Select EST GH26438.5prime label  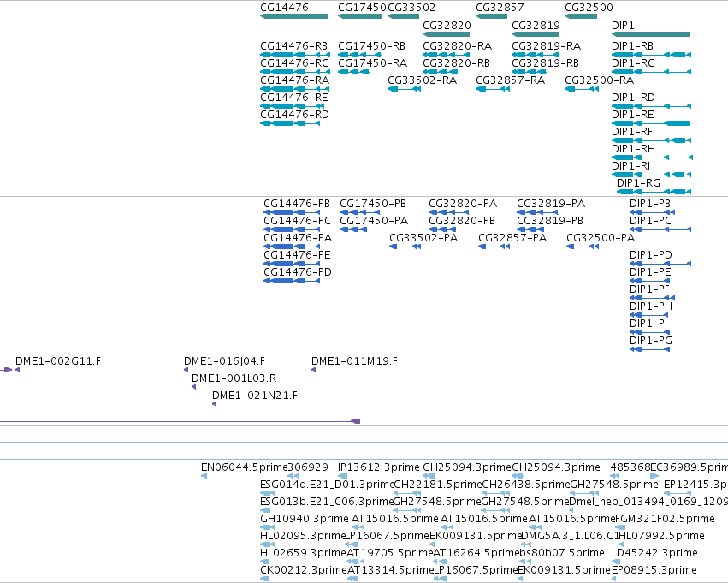525,485
